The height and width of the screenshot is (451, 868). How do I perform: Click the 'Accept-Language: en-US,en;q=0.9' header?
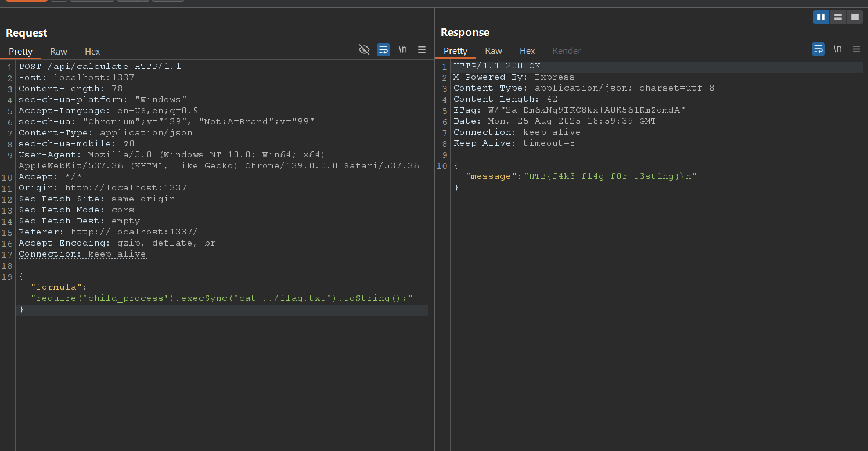coord(109,111)
